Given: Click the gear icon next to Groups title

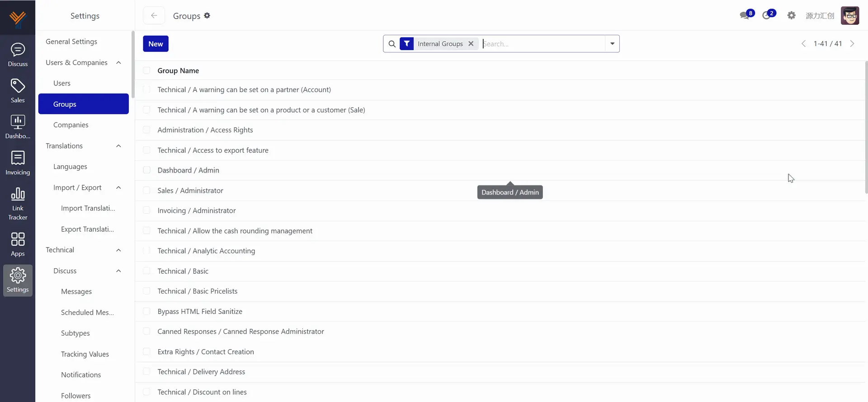Looking at the screenshot, I should click(x=207, y=16).
